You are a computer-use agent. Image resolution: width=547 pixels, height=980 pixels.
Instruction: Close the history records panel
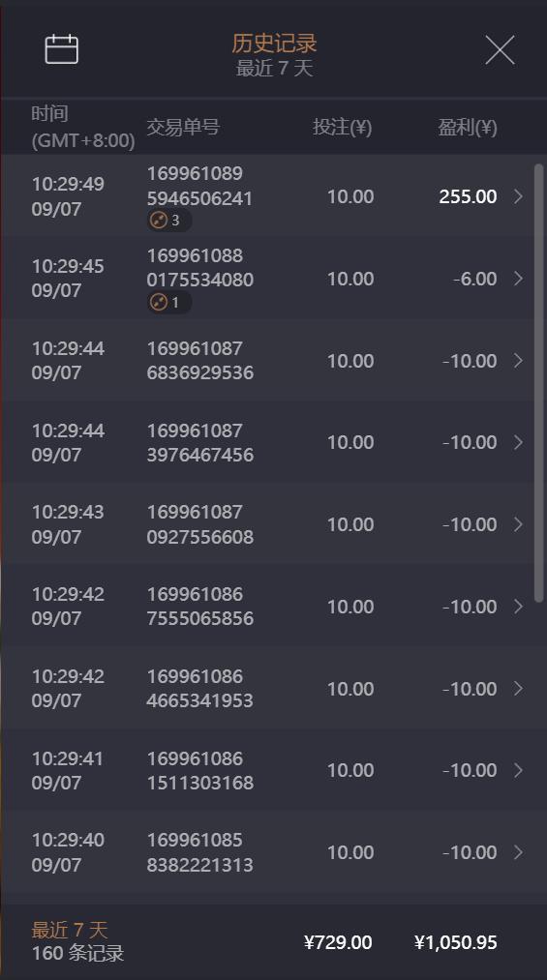click(500, 50)
